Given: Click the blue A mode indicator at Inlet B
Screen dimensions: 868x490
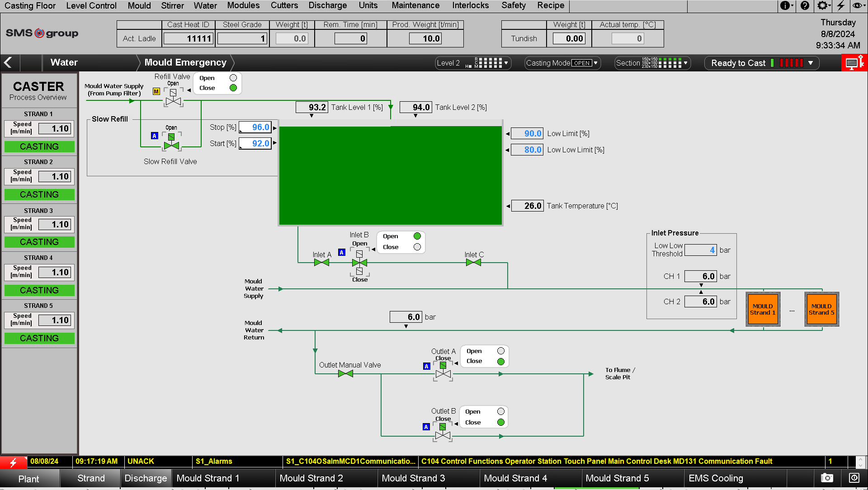Looking at the screenshot, I should [x=342, y=252].
